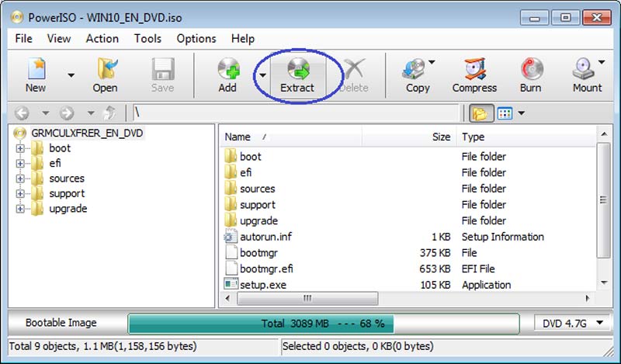The image size is (621, 364).
Task: Click the horizontal scrollbar right arrow
Action: (x=588, y=298)
